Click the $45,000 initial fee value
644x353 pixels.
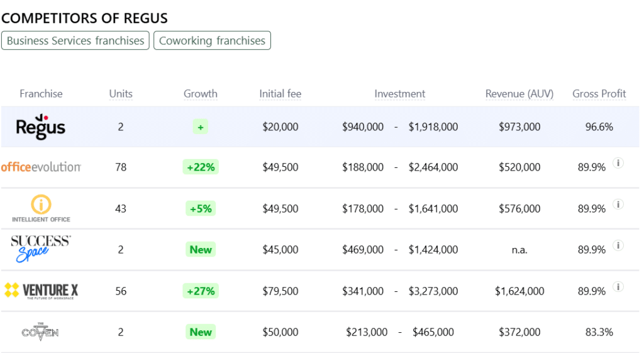pyautogui.click(x=280, y=249)
